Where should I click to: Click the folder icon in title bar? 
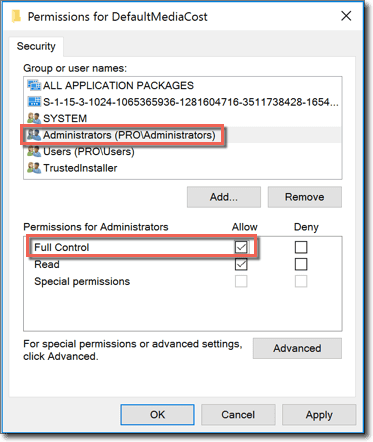[x=16, y=16]
